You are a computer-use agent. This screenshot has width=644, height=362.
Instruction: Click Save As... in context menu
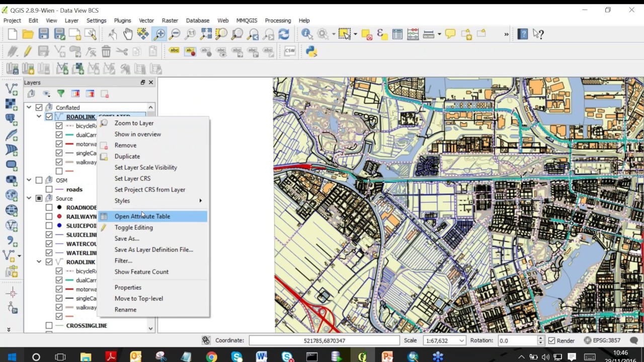tap(153, 238)
